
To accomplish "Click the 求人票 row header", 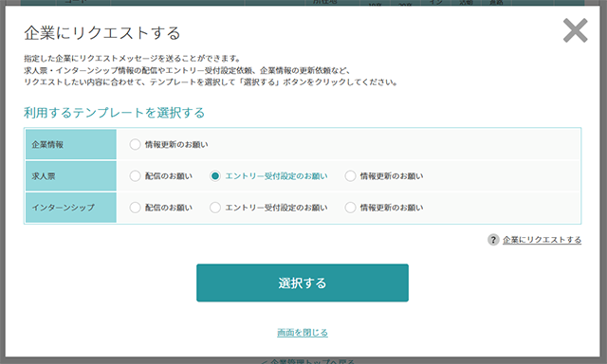I will 71,176.
